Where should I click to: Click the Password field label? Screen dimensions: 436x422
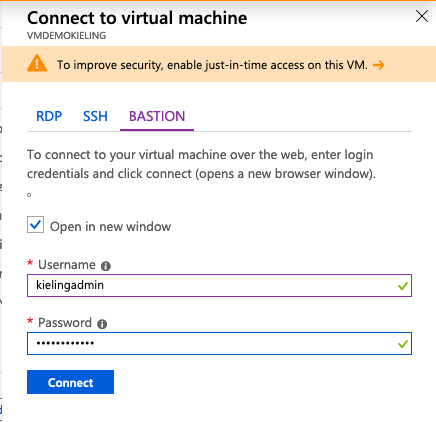[x=65, y=323]
